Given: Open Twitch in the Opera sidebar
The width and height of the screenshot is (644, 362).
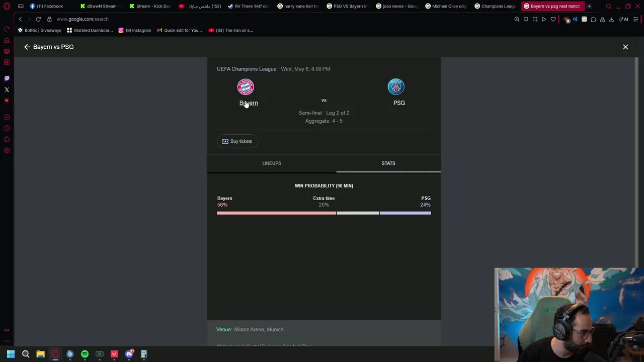Looking at the screenshot, I should click(x=7, y=78).
